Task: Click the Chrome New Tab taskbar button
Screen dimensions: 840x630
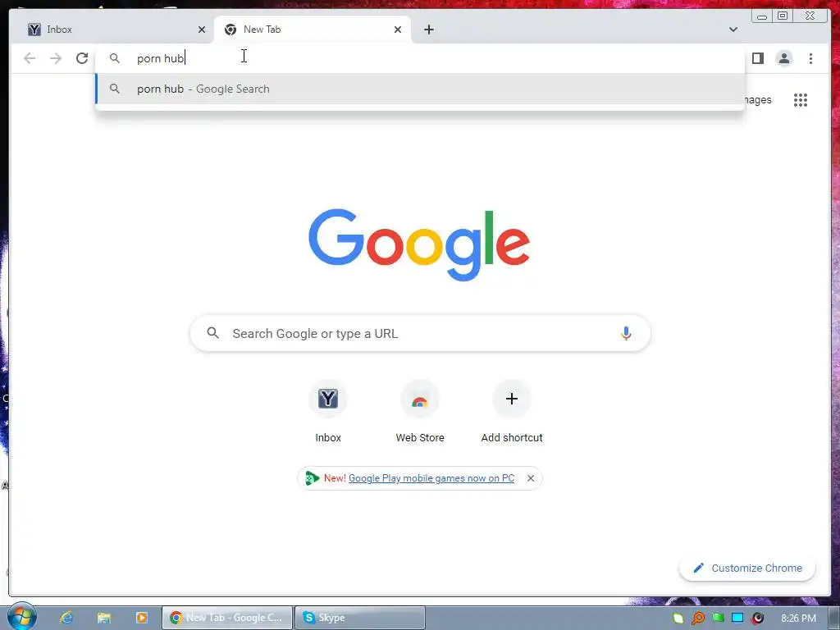Action: click(227, 618)
